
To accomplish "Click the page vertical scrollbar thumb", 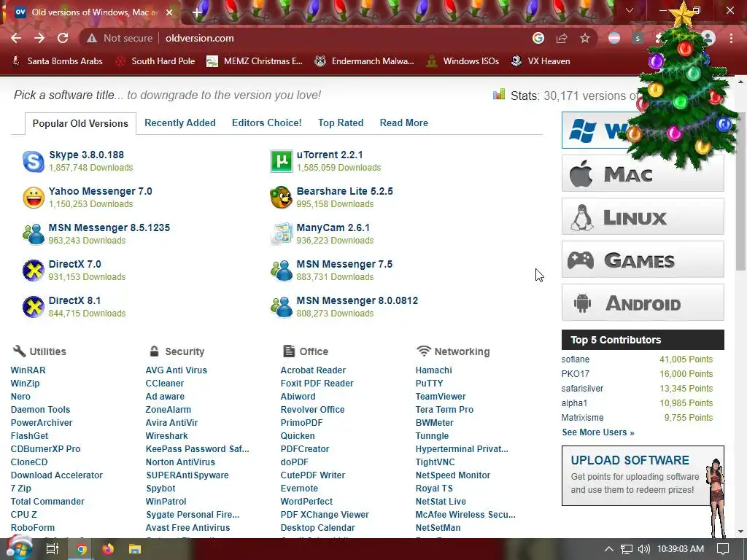I will coord(741,190).
